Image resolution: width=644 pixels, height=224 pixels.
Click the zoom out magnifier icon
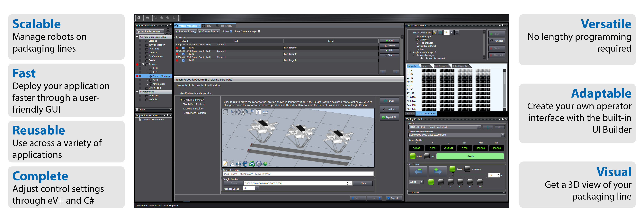point(168,18)
